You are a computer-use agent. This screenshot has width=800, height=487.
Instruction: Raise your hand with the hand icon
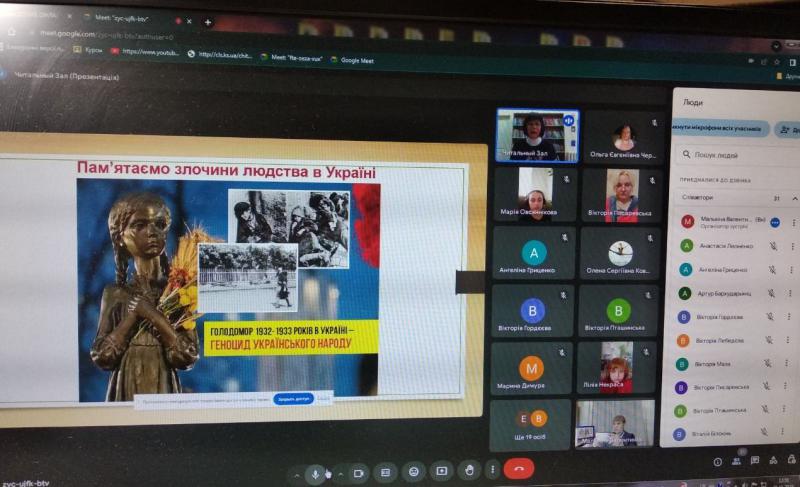469,470
